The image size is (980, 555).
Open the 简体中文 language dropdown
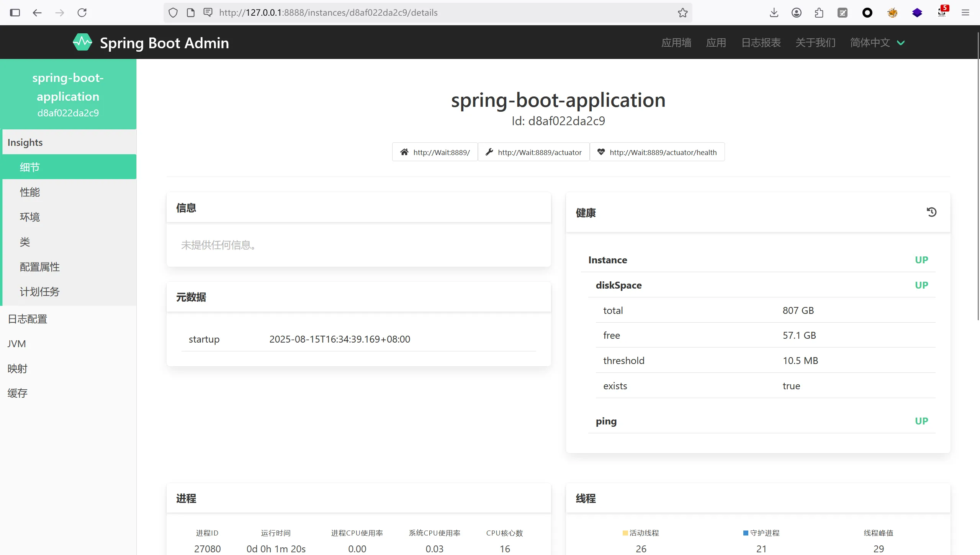click(877, 42)
